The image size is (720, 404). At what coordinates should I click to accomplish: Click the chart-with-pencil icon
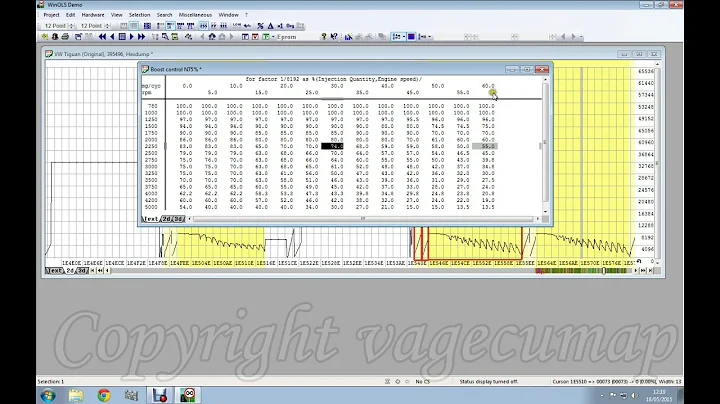(348, 37)
